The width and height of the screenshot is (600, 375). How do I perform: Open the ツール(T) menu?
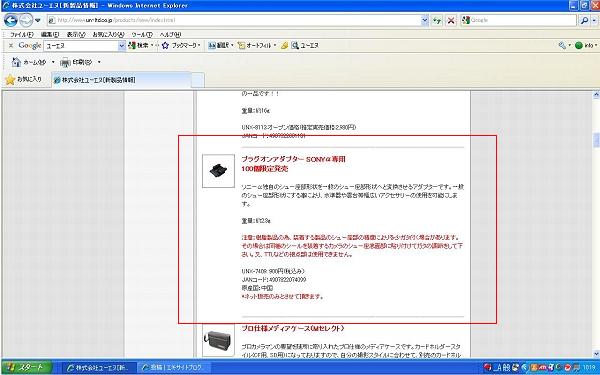[142, 34]
